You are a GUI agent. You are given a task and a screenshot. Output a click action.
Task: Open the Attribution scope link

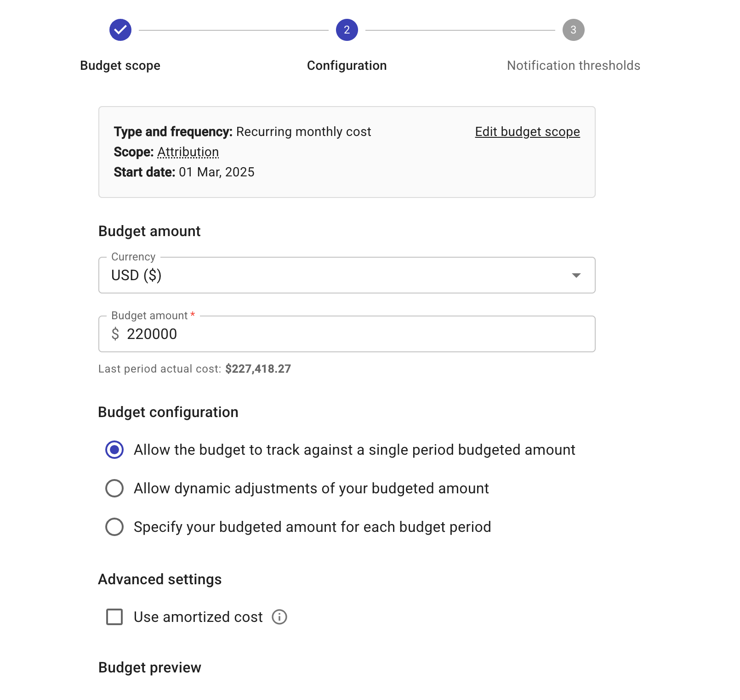(x=188, y=152)
